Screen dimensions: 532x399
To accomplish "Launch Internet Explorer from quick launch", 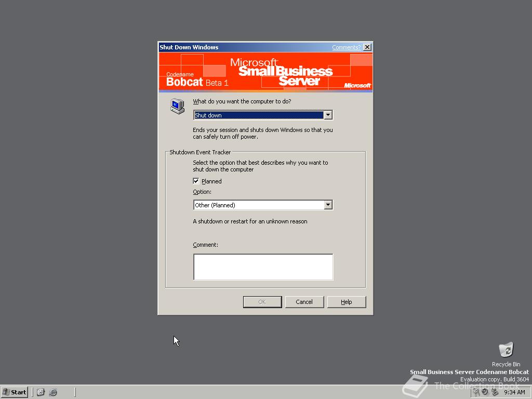I will coord(53,392).
